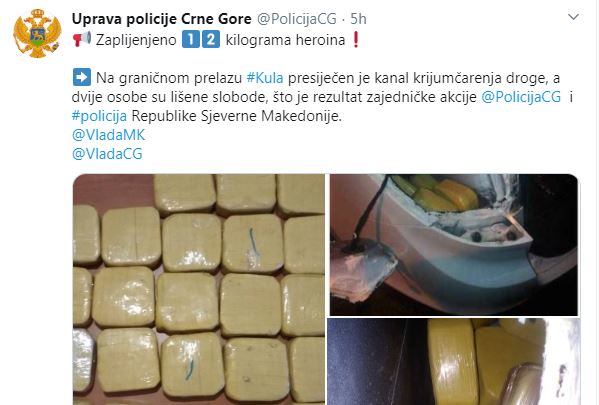The image size is (599, 405).
Task: Open the car bumper compartment photo
Action: [x=454, y=245]
